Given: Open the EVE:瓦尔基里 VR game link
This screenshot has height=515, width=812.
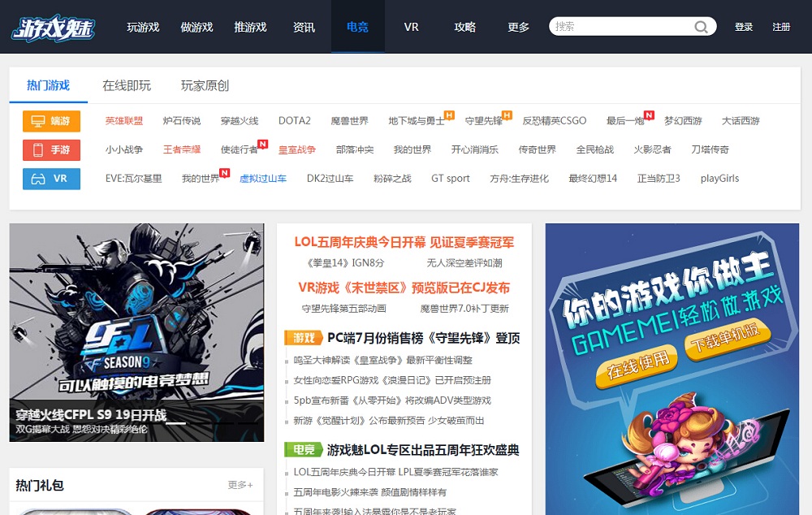Looking at the screenshot, I should tap(134, 178).
